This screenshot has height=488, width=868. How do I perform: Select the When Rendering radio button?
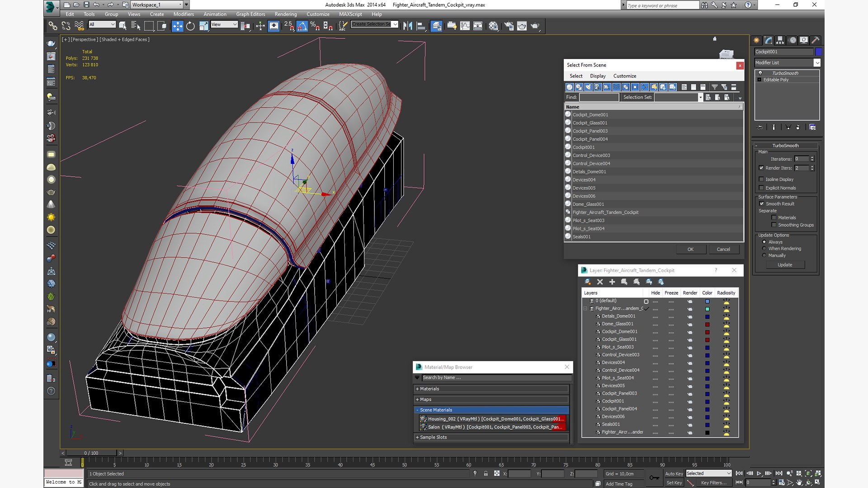(x=764, y=249)
